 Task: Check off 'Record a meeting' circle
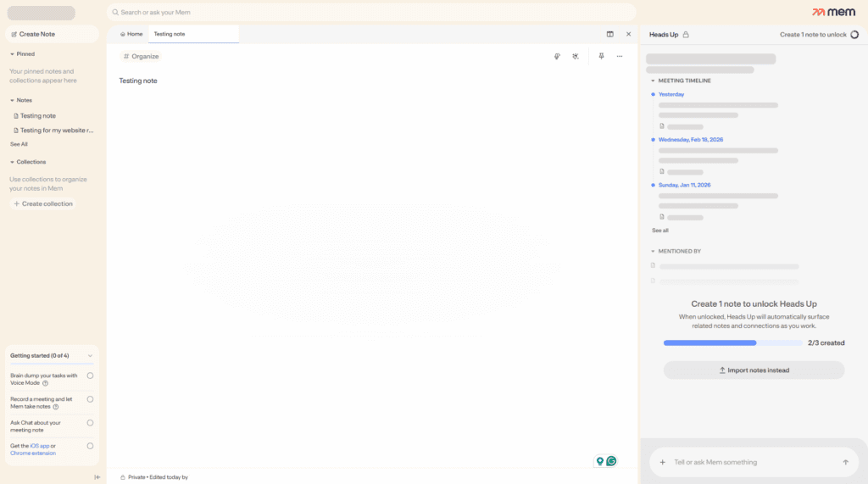click(x=90, y=399)
